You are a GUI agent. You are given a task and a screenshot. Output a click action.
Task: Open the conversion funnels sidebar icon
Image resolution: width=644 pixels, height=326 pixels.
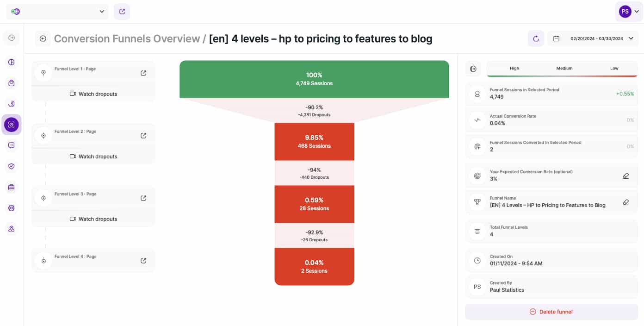12,124
